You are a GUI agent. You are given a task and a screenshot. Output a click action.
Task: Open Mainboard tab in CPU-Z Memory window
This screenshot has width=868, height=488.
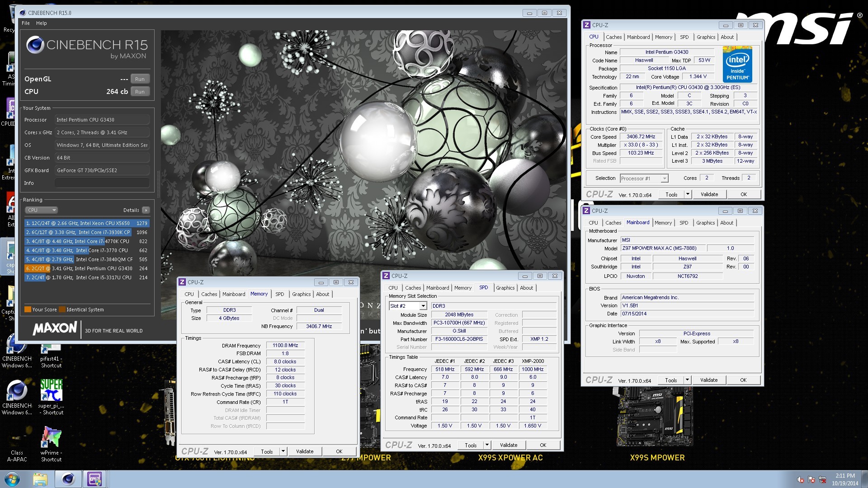234,294
